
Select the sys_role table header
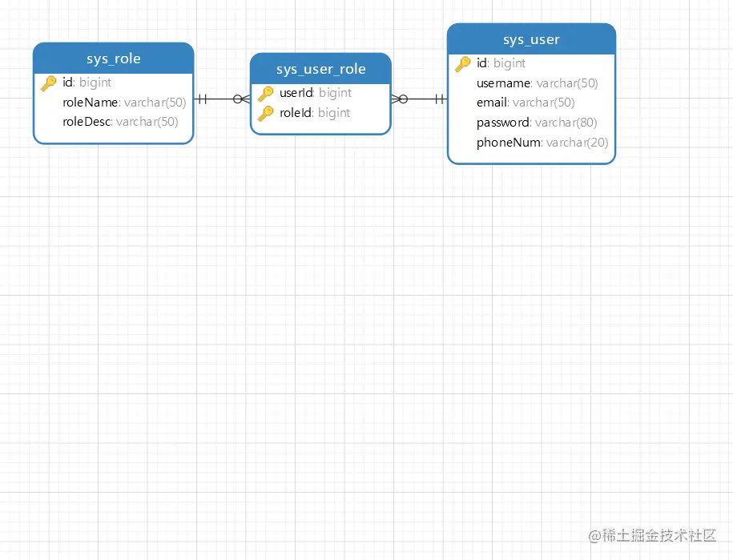[x=114, y=58]
